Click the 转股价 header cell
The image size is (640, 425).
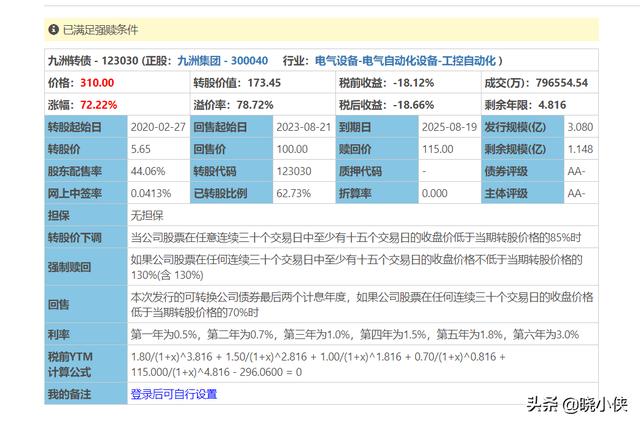86,149
